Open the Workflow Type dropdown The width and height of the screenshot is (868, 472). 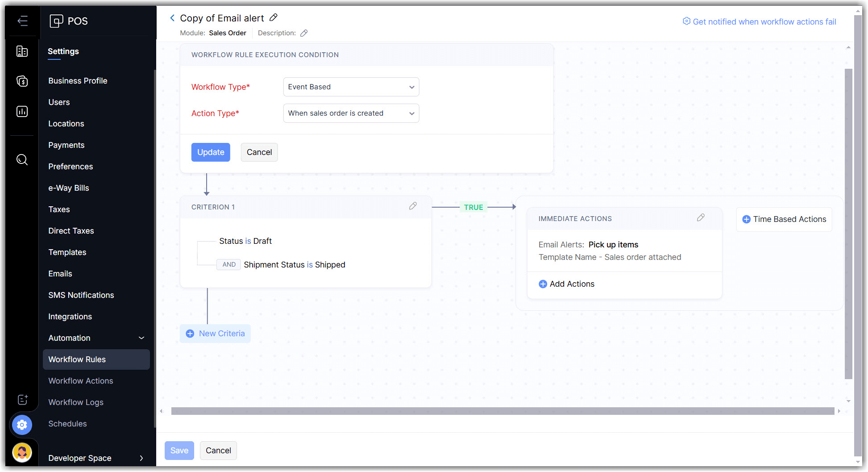(351, 87)
